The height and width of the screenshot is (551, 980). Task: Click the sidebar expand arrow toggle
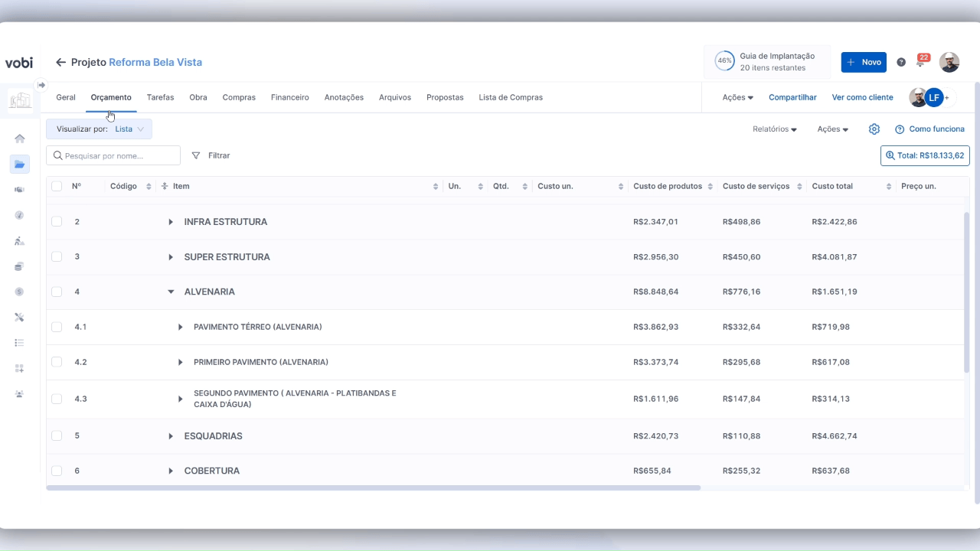(41, 85)
